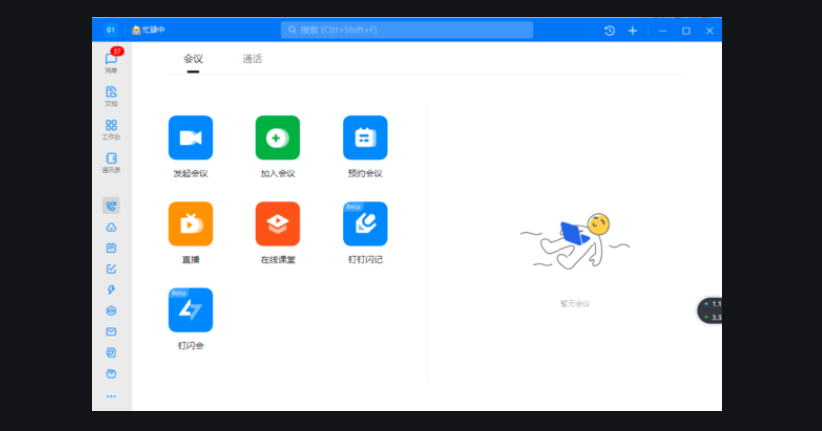
Task: Click the 01 avatar in title bar
Action: (x=111, y=30)
